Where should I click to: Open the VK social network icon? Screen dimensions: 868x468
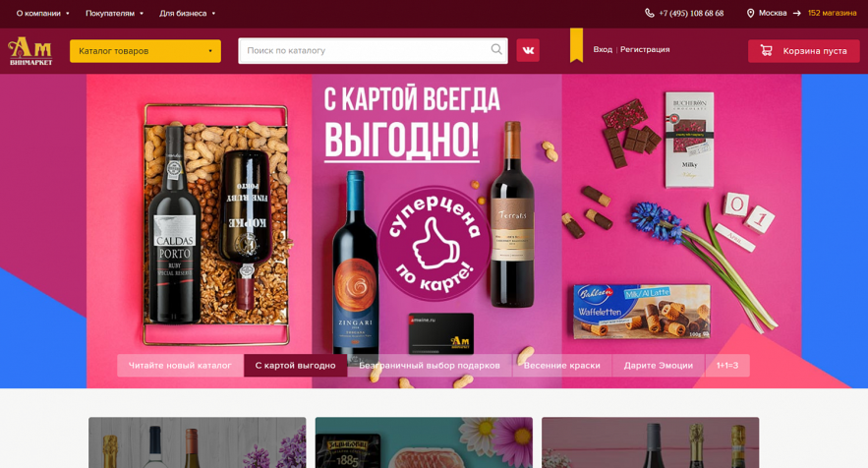(528, 50)
